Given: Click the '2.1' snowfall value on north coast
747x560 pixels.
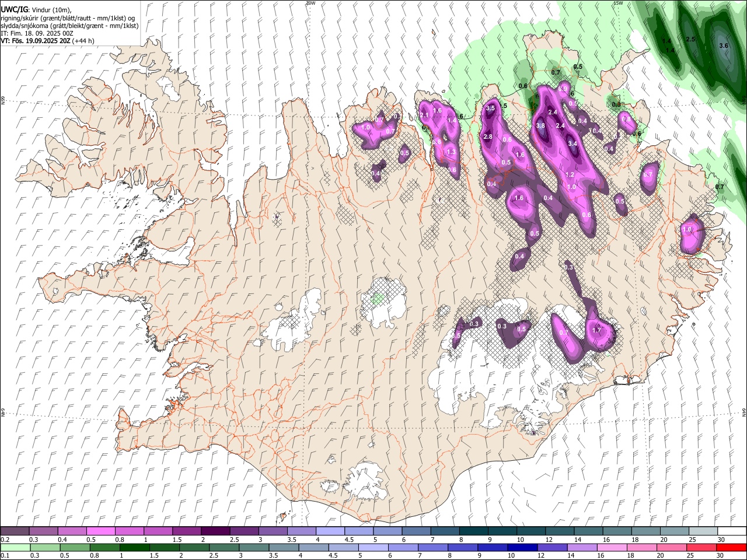Looking at the screenshot, I should tap(424, 116).
